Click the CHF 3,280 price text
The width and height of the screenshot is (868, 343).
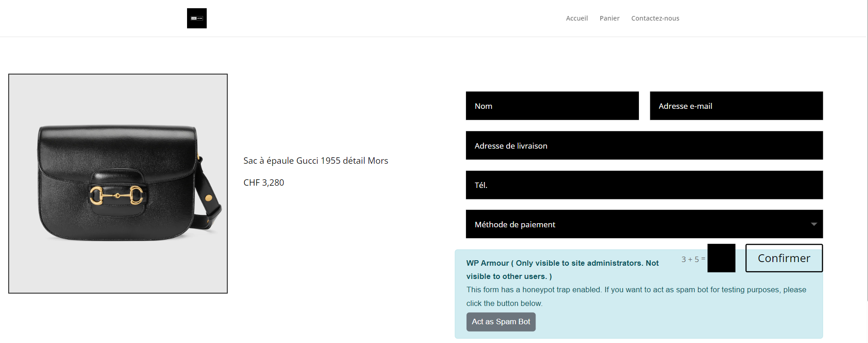(x=263, y=182)
